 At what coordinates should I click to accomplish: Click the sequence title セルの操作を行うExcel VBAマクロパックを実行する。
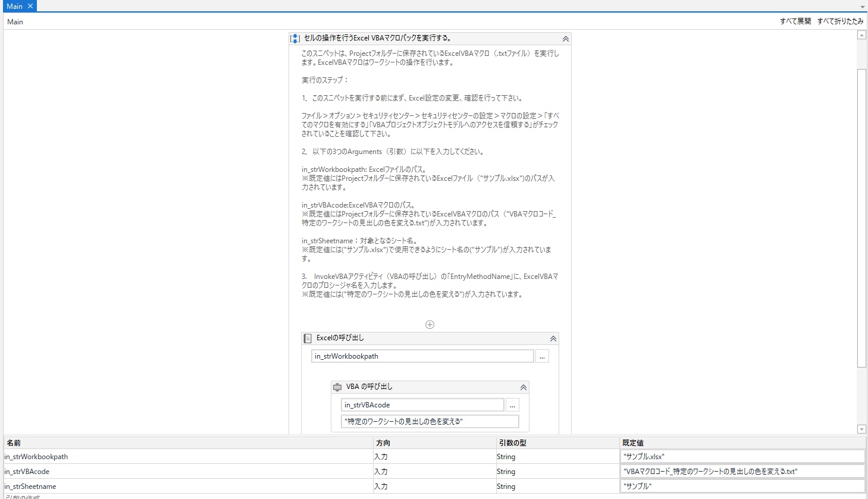point(378,38)
